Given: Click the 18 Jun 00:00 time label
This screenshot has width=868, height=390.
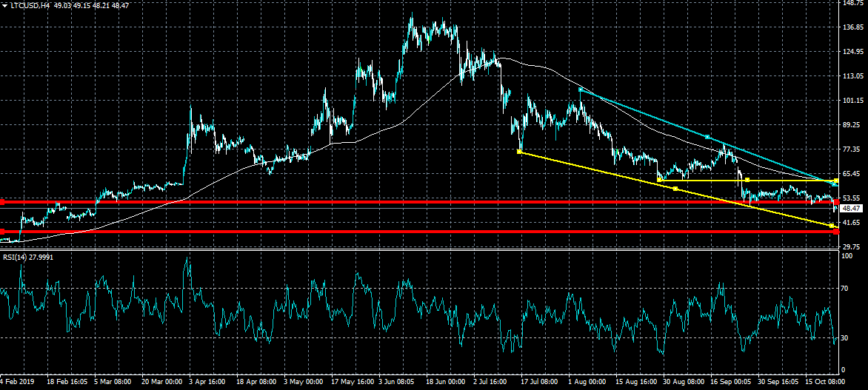Looking at the screenshot, I should pos(446,383).
